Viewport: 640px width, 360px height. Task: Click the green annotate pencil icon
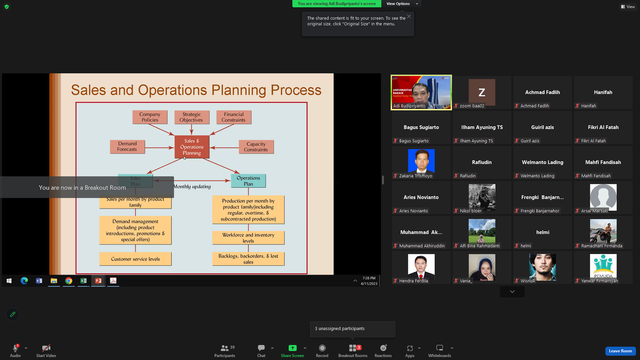coord(13,314)
